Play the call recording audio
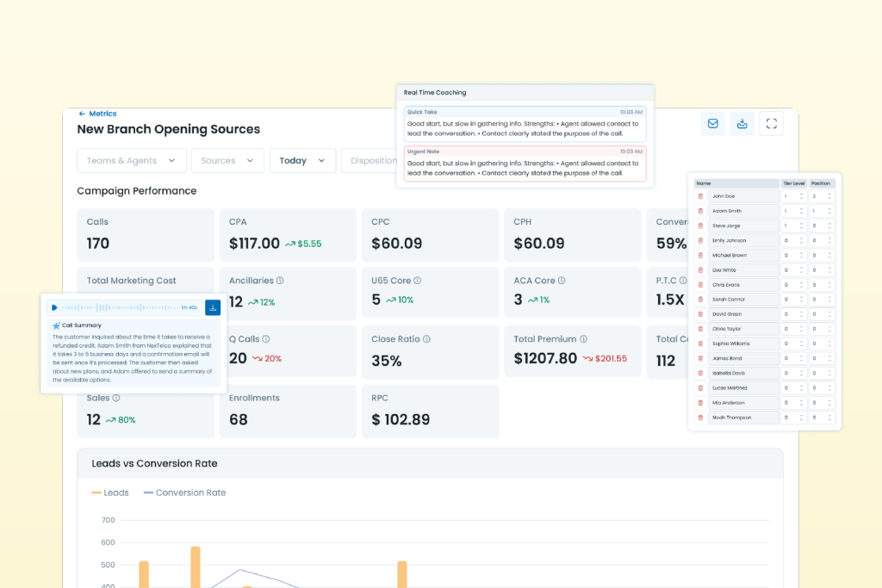This screenshot has width=882, height=588. 54,307
